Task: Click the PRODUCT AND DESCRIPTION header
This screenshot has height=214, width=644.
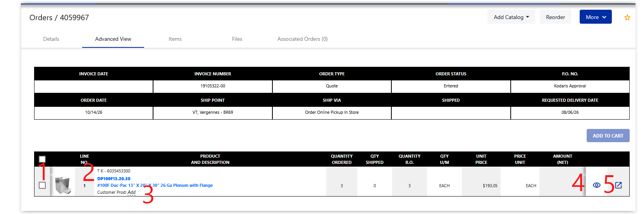Action: point(210,159)
